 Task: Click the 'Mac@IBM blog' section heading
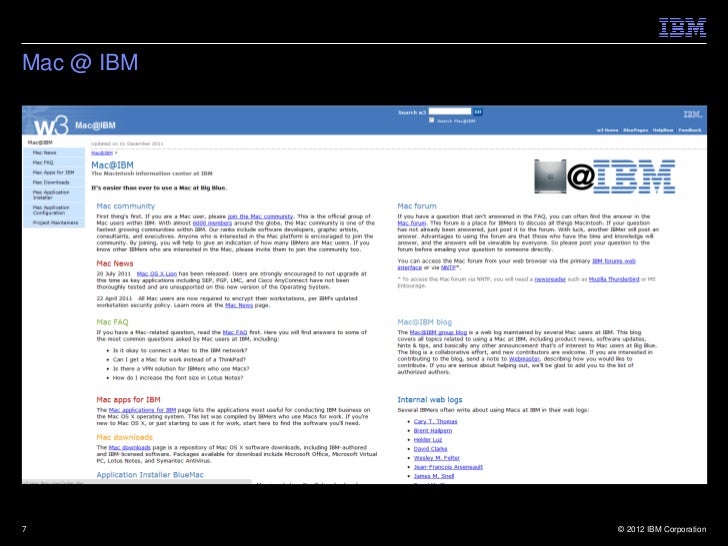(x=424, y=322)
